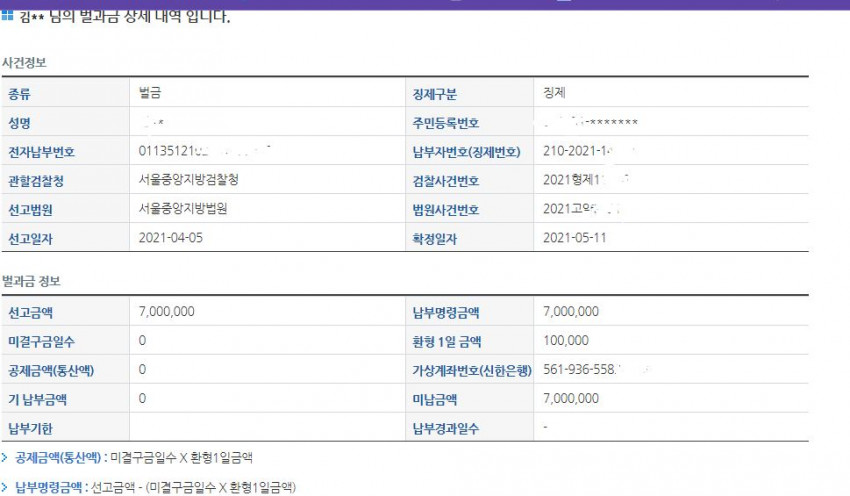Select the 미납금액 value 7,000,000

click(571, 398)
